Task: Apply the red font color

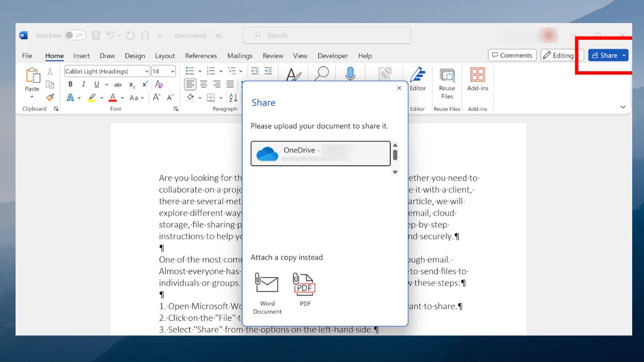Action: click(113, 98)
